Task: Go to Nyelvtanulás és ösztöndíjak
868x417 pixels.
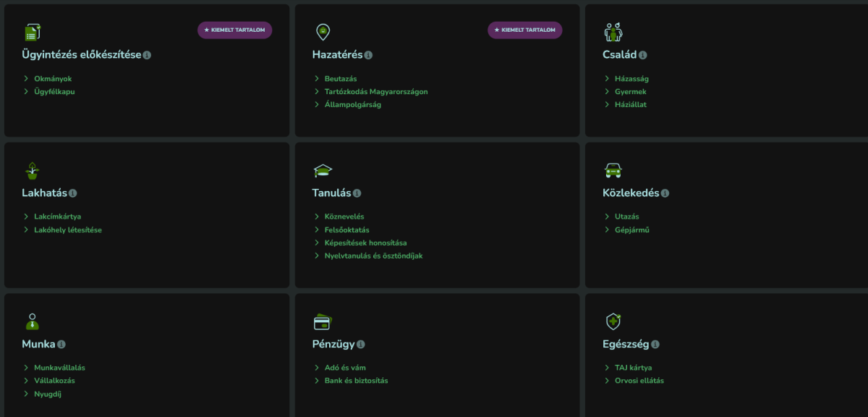Action: pos(373,256)
